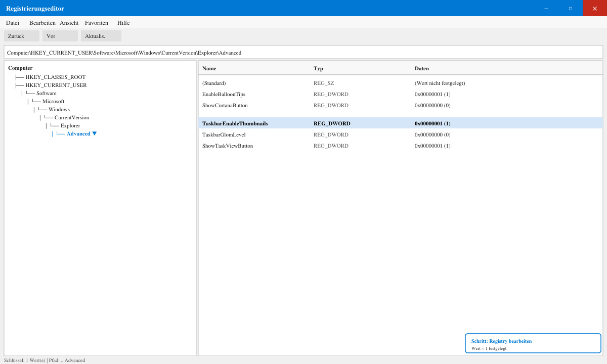This screenshot has height=364, width=607.
Task: Click REG_SZ type of (Standard)
Action: tap(324, 83)
